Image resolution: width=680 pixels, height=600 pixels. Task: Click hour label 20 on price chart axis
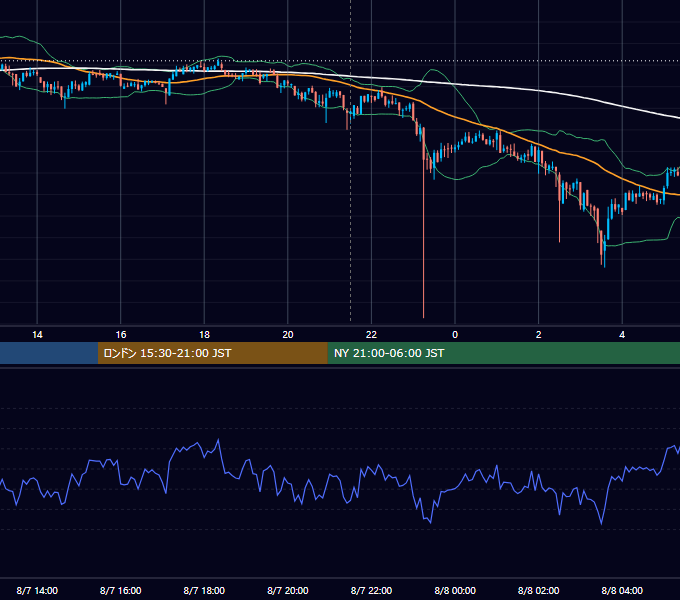click(288, 335)
